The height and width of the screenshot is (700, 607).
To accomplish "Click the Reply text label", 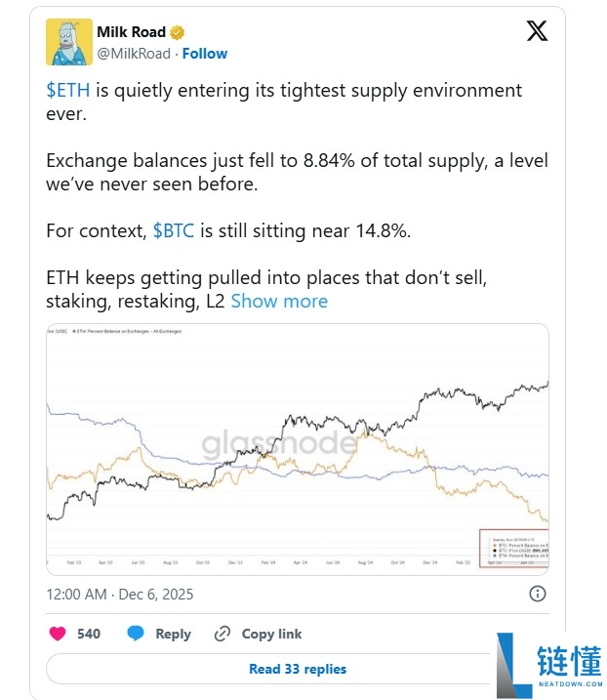I will click(x=174, y=634).
